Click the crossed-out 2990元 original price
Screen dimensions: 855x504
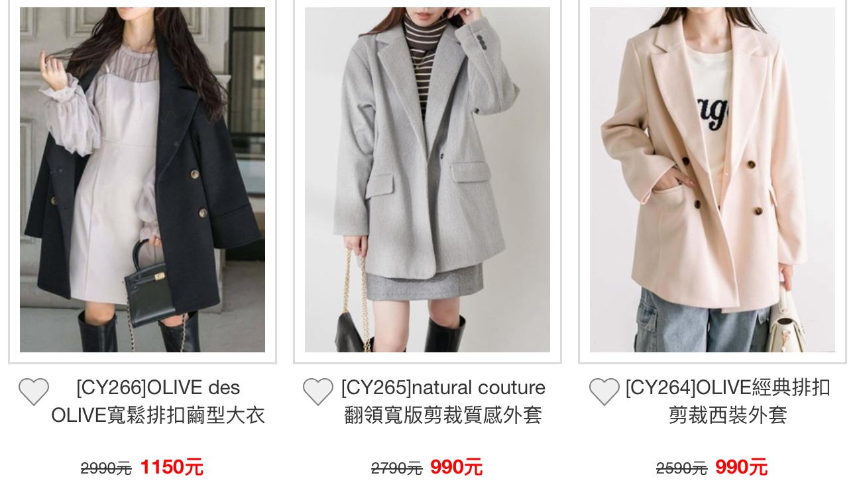106,469
